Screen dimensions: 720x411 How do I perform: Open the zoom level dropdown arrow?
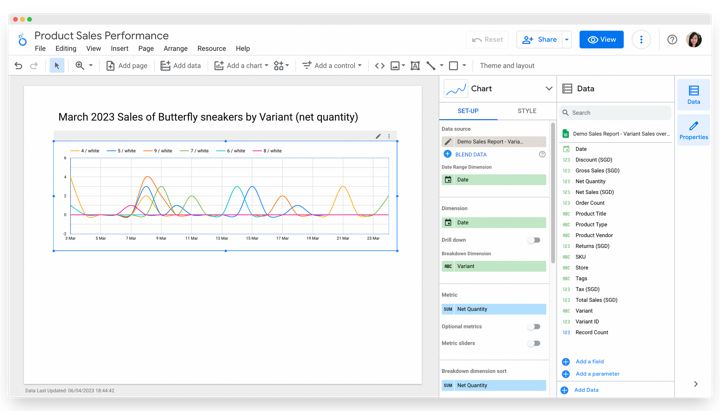click(x=91, y=66)
